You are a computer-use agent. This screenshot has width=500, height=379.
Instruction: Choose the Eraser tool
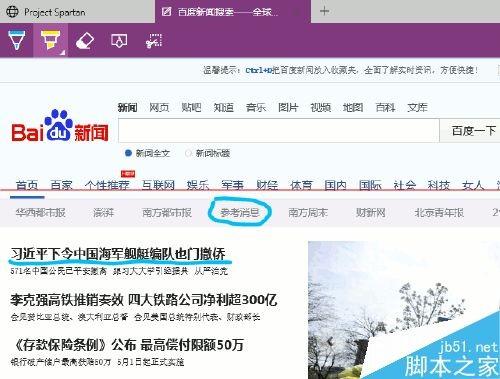click(x=85, y=41)
